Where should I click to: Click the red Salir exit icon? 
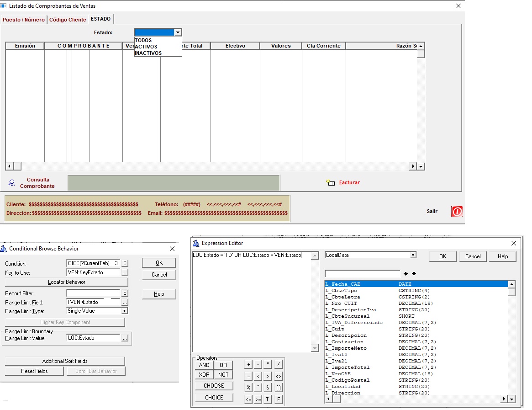[x=457, y=211]
